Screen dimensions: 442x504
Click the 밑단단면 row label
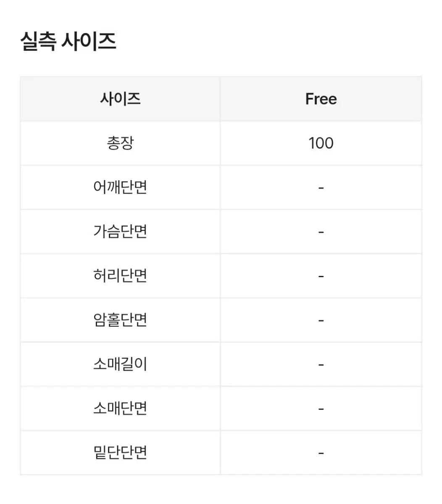coord(120,453)
